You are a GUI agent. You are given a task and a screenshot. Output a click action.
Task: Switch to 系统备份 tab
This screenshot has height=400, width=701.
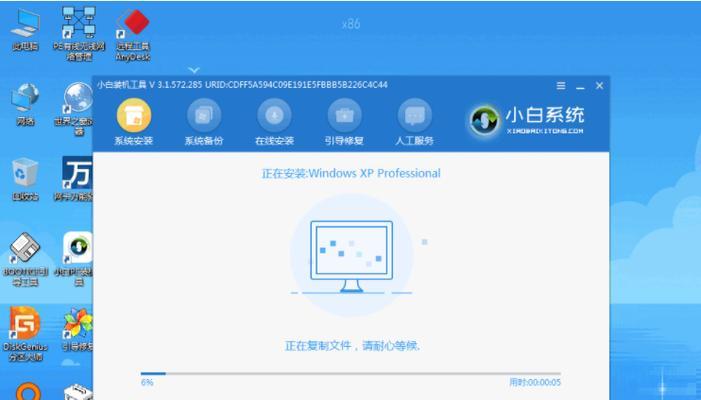click(204, 122)
